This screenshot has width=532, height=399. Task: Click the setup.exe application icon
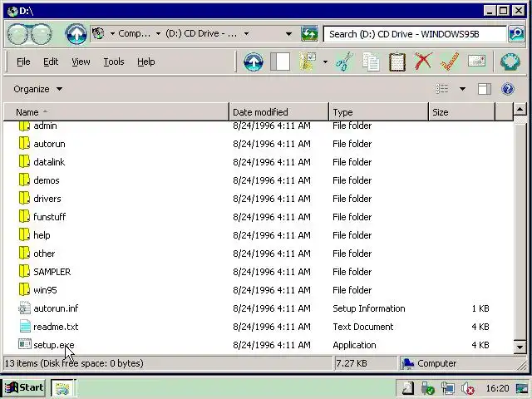[x=24, y=344]
